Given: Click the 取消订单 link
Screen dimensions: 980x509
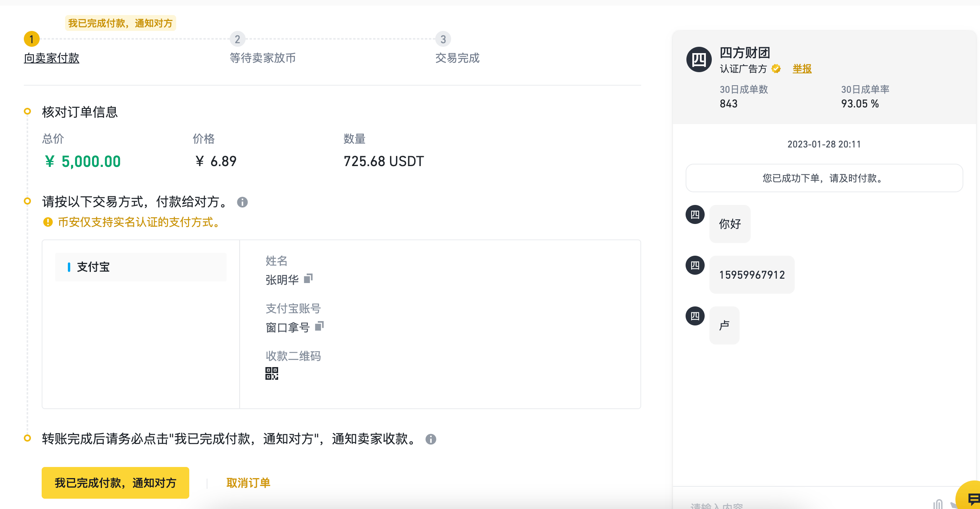Looking at the screenshot, I should click(x=248, y=483).
